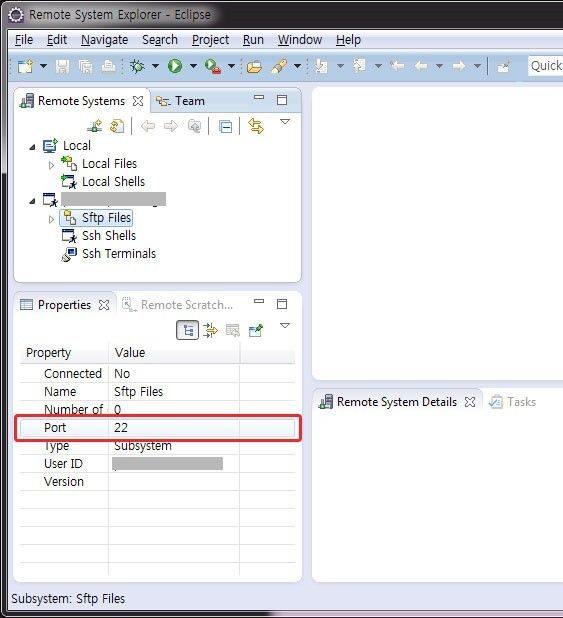
Task: Minimize the Properties view panel
Action: 259,302
